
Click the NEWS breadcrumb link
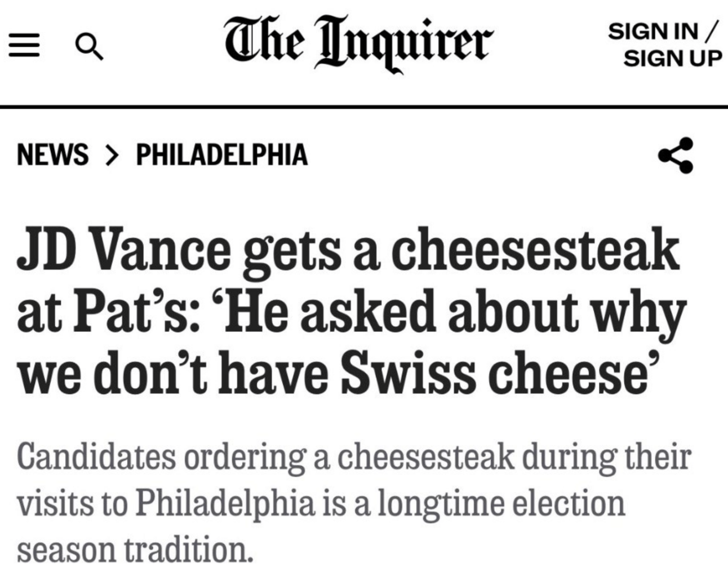coord(52,155)
